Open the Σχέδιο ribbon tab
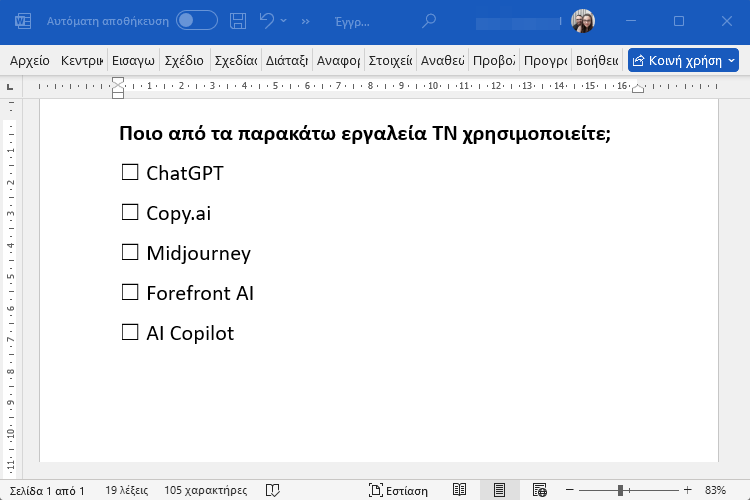750x500 pixels. pyautogui.click(x=184, y=61)
